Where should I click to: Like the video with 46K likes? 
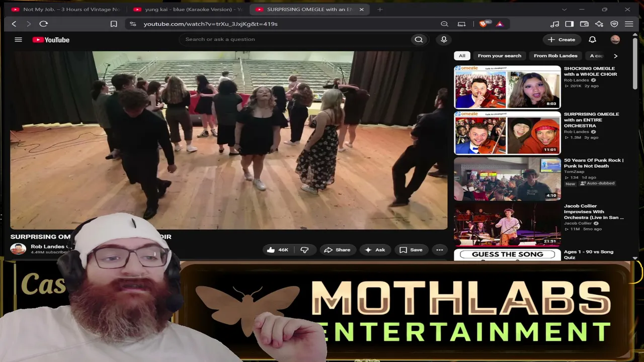(x=277, y=250)
